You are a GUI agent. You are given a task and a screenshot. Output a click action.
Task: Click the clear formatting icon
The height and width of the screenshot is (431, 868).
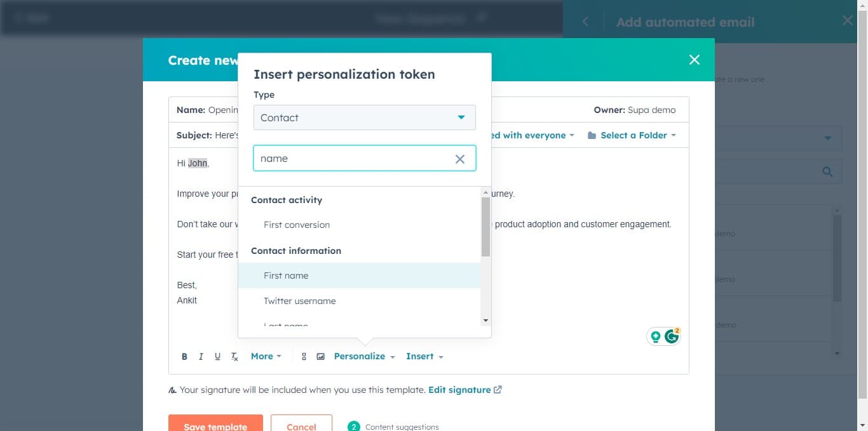coord(234,357)
